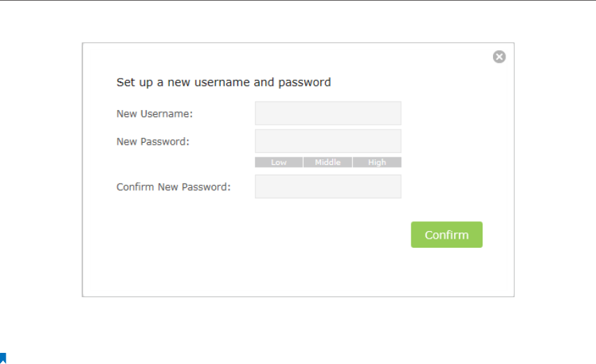The image size is (596, 364).
Task: Close the dialog with the X icon
Action: pyautogui.click(x=499, y=56)
